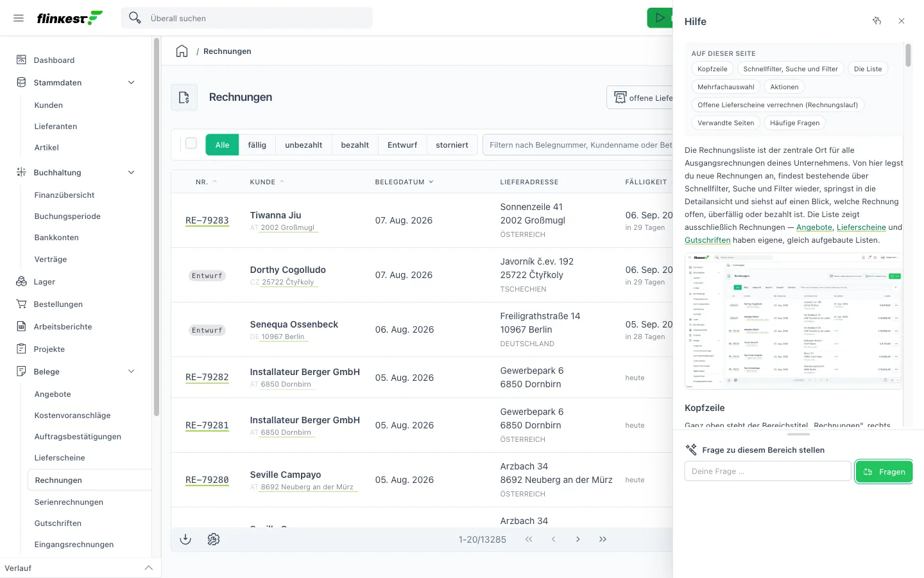Screen dimensions: 924x578
Task: Open the hamburger navigation menu
Action: (19, 18)
